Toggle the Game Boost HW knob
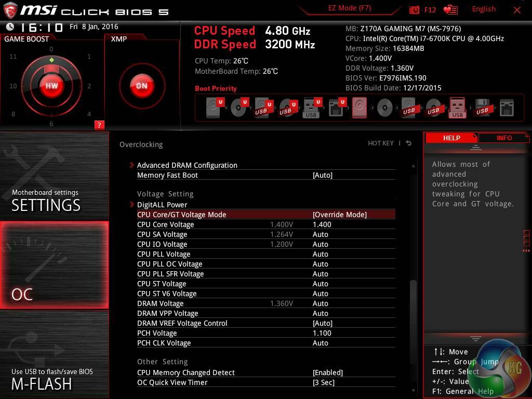This screenshot has height=399, width=532. (51, 86)
